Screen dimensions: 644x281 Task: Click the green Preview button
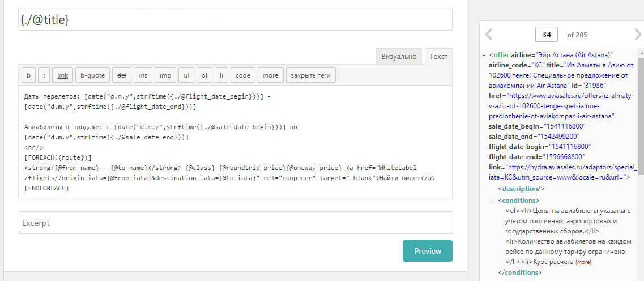pos(427,251)
